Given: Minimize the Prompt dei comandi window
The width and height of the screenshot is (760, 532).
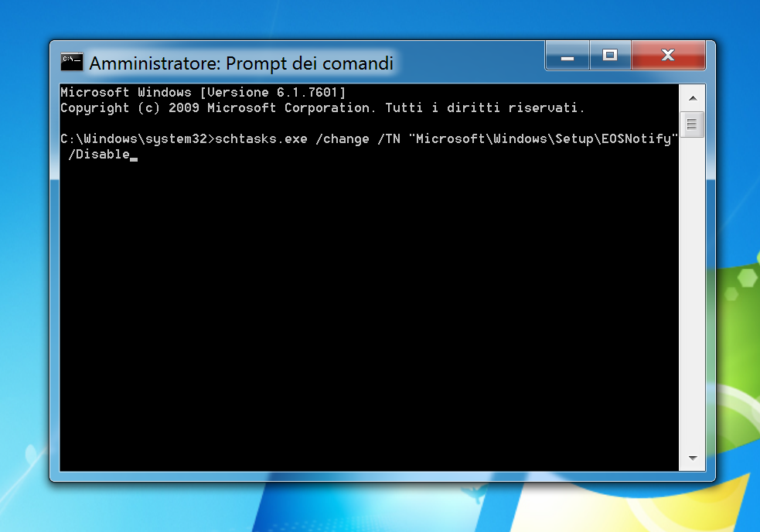Looking at the screenshot, I should click(x=567, y=56).
